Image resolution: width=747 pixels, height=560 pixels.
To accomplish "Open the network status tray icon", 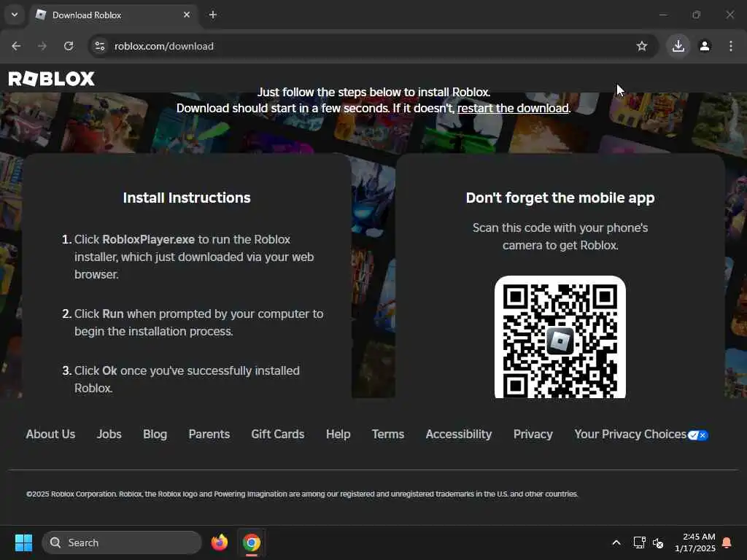I will (639, 542).
